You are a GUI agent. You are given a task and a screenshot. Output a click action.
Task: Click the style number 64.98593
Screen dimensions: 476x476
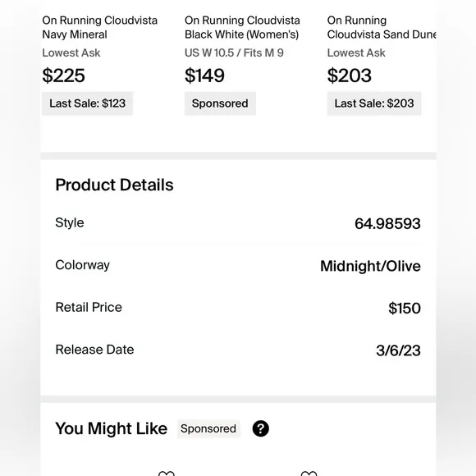click(x=387, y=224)
